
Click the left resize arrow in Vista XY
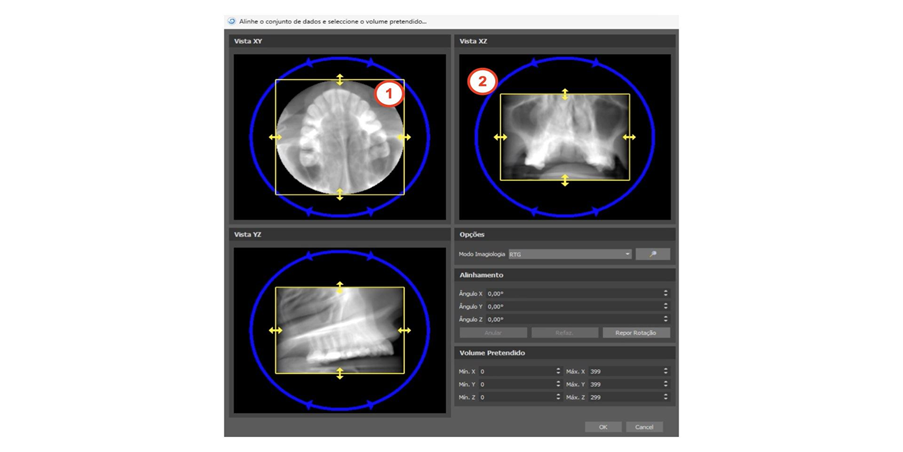275,137
